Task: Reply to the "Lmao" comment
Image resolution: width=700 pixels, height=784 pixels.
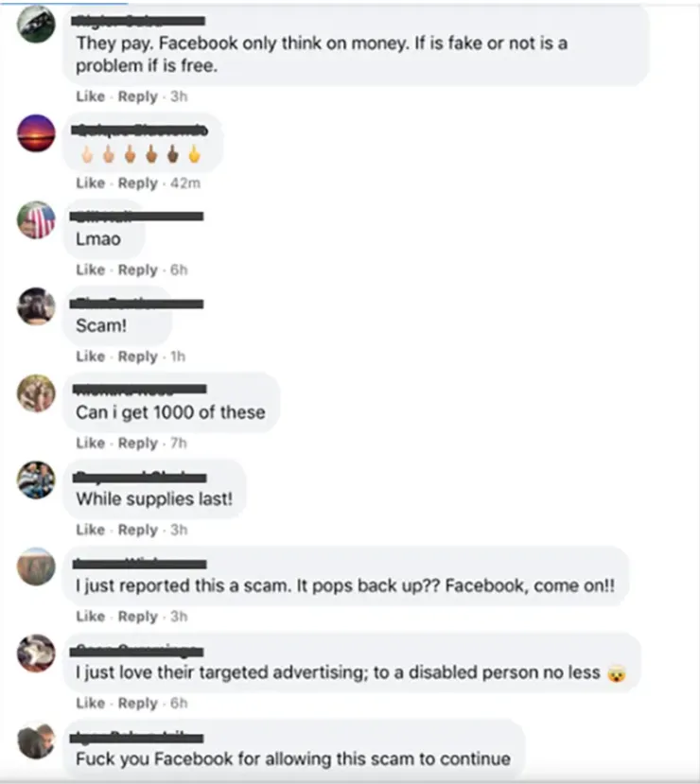Action: [137, 270]
